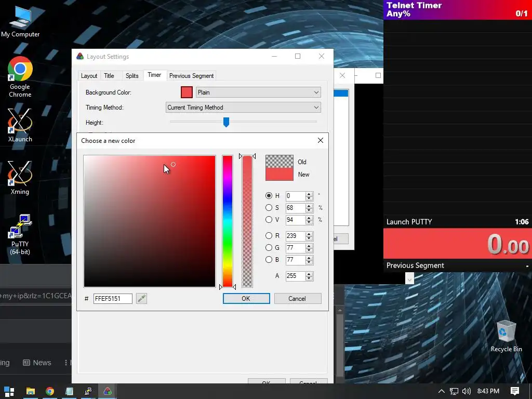Launch XLaunch desktop shortcut
The image size is (532, 399).
tap(20, 126)
